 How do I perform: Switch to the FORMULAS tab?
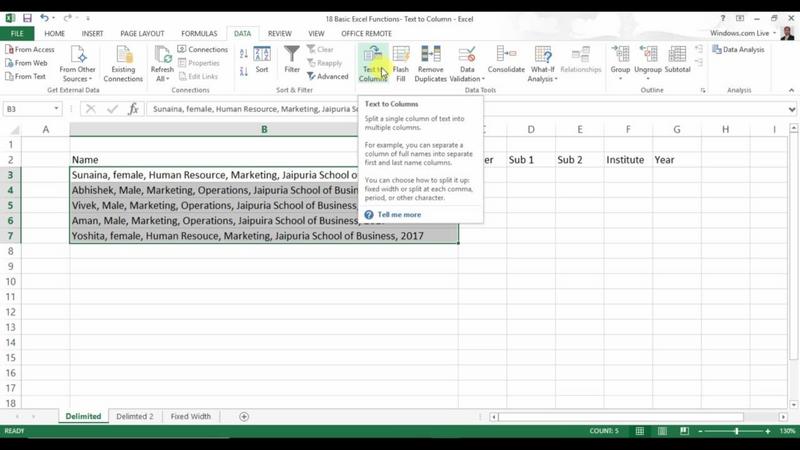pyautogui.click(x=199, y=34)
